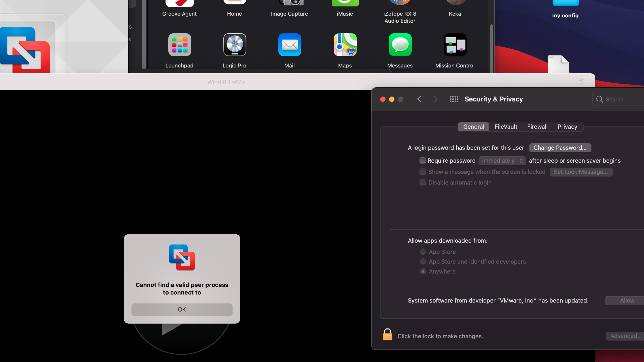Viewport: 644px width, 362px height.
Task: Show all preferences using grid icon
Action: (454, 99)
